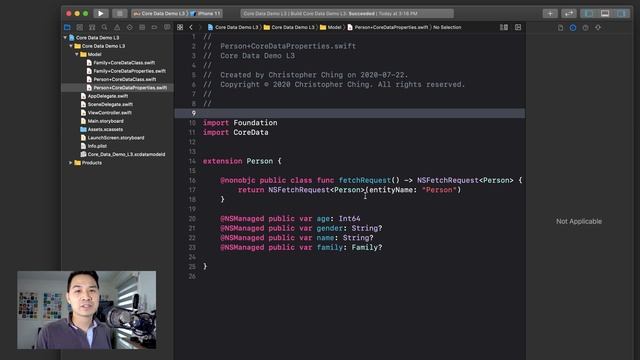Image resolution: width=640 pixels, height=360 pixels.
Task: Toggle code review arrows button
Action: click(x=569, y=13)
